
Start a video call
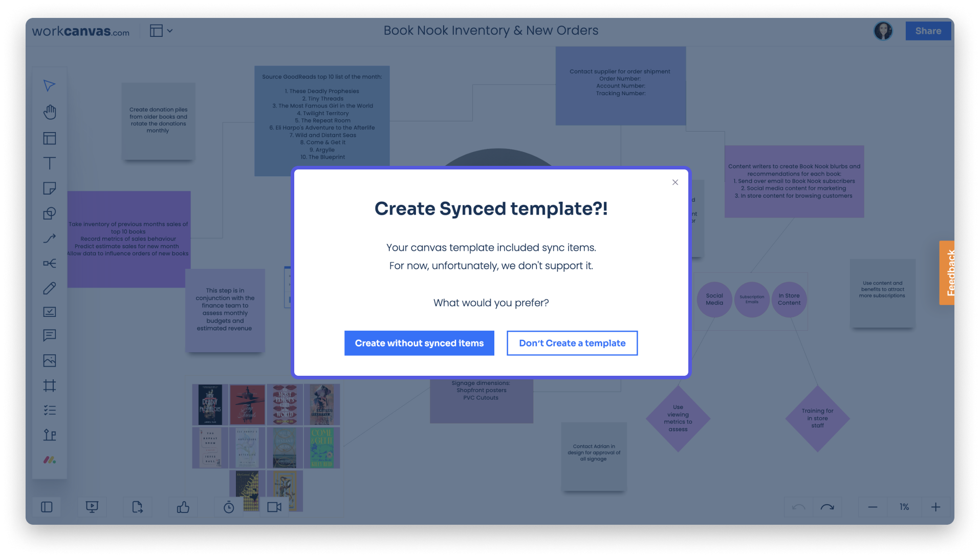point(274,507)
